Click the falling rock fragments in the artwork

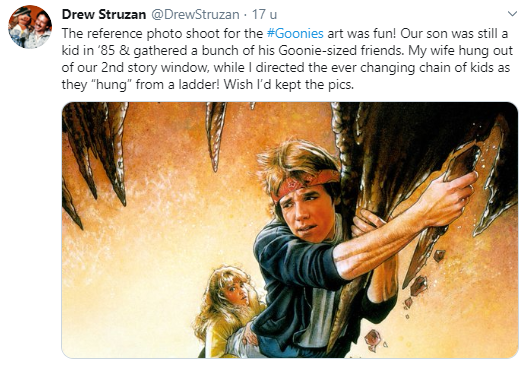pos(409,300)
